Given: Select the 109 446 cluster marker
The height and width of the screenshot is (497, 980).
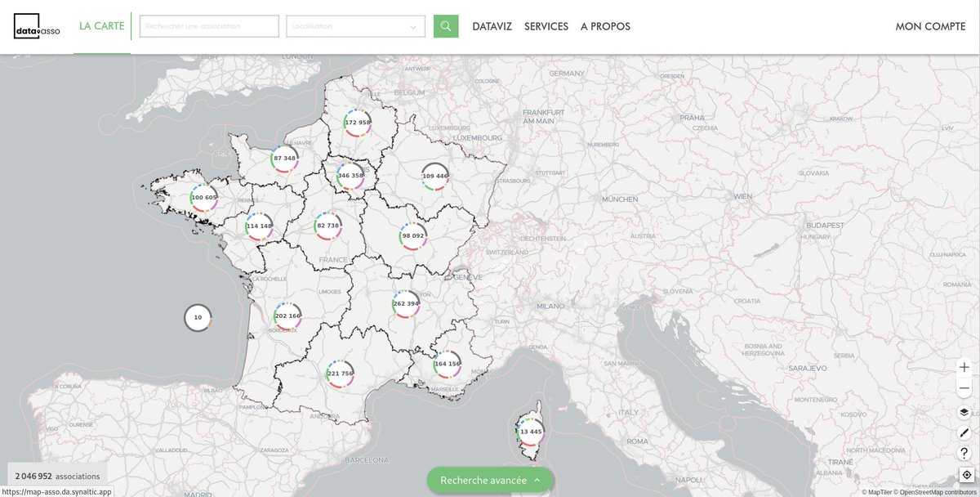Looking at the screenshot, I should pos(435,177).
